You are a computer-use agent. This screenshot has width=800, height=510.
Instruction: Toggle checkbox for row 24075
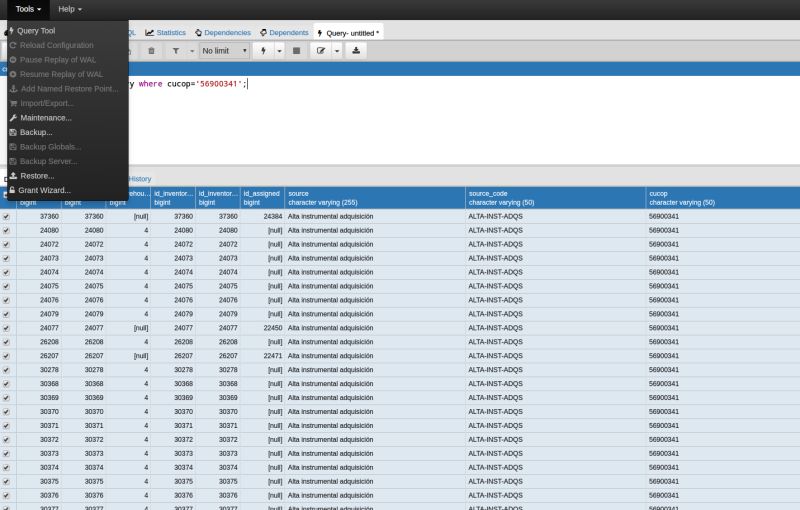click(x=6, y=287)
